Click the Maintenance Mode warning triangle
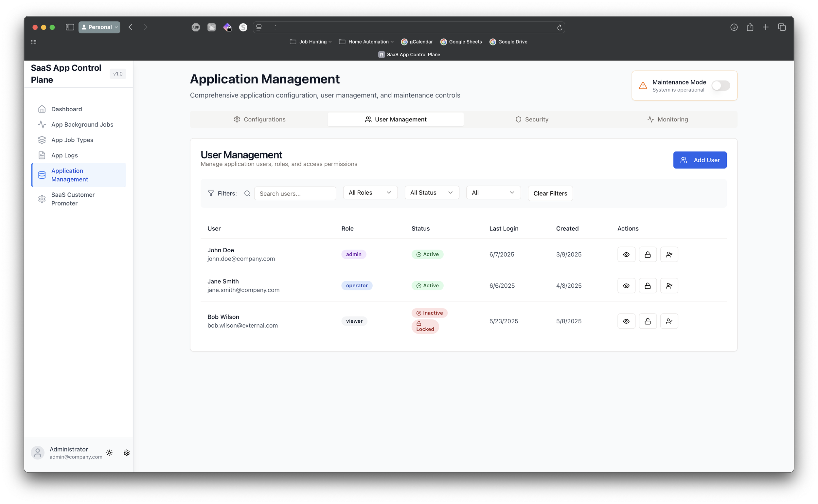Image resolution: width=818 pixels, height=504 pixels. 643,86
